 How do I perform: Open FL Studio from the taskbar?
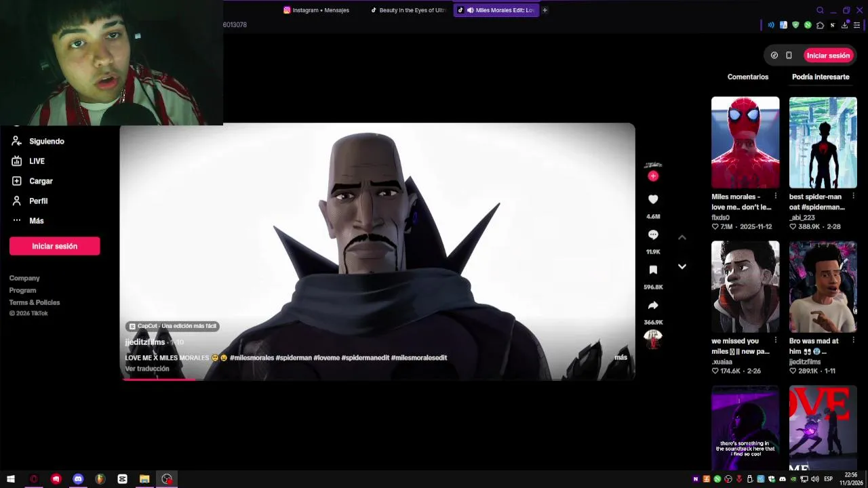tap(100, 479)
